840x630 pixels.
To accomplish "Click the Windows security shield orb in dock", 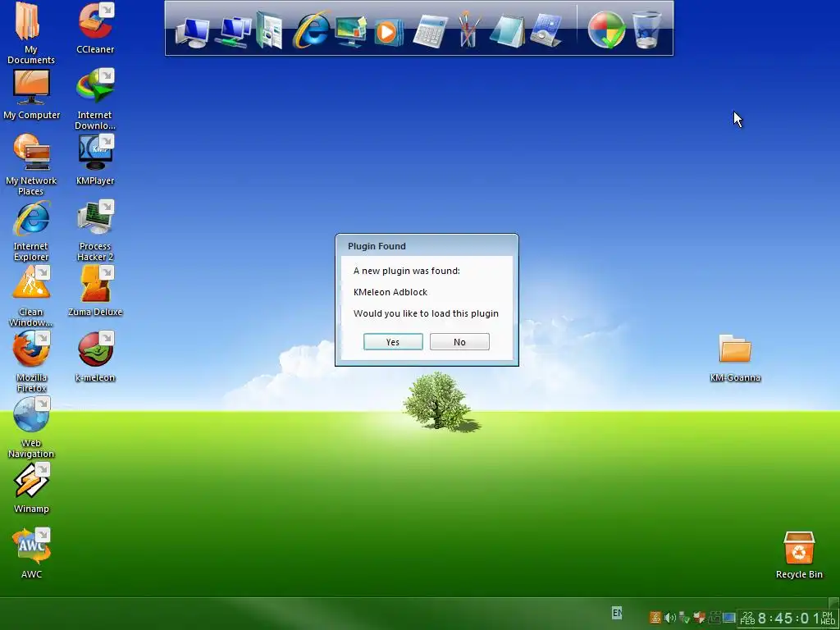I will 606,30.
